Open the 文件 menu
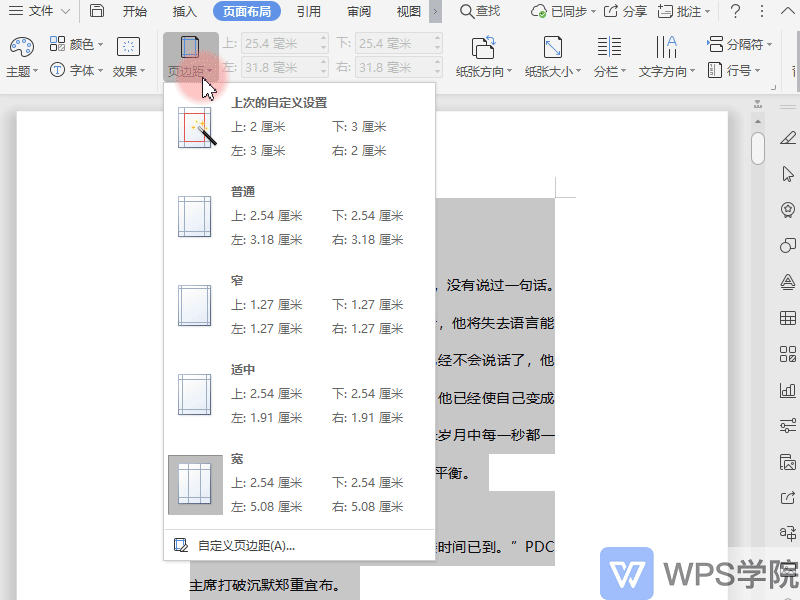Viewport: 800px width, 600px height. coord(39,11)
